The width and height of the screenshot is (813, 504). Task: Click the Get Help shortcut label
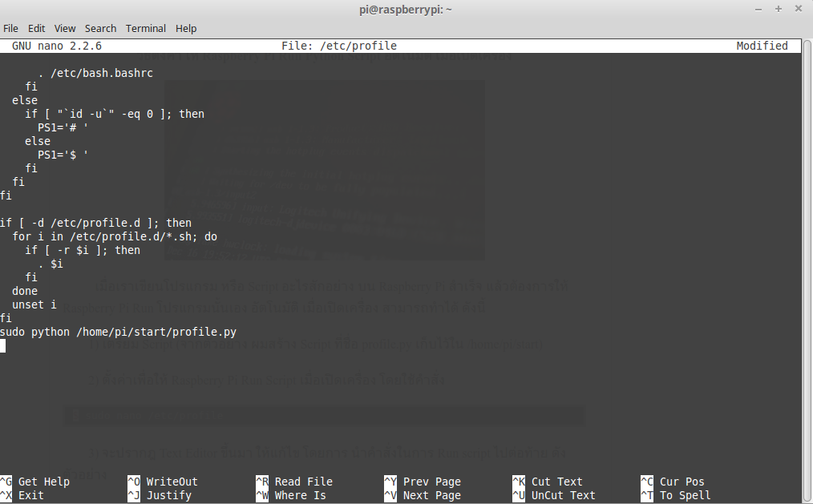[x=44, y=482]
